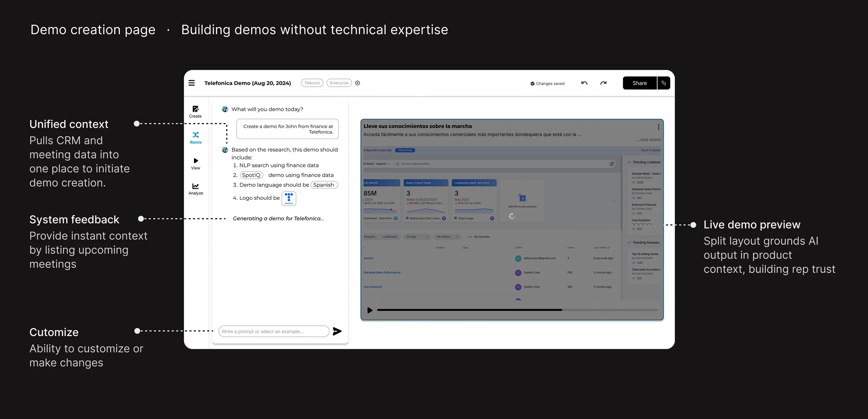Screen dimensions: 868x419
Task: Click the Telefonica Demo (Aug 20, 2024) title
Action: (248, 83)
